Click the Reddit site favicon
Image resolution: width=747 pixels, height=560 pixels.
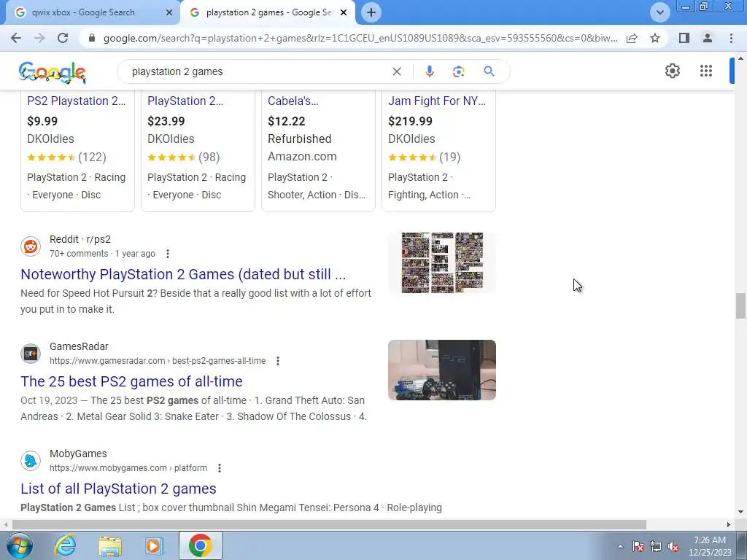tap(31, 246)
